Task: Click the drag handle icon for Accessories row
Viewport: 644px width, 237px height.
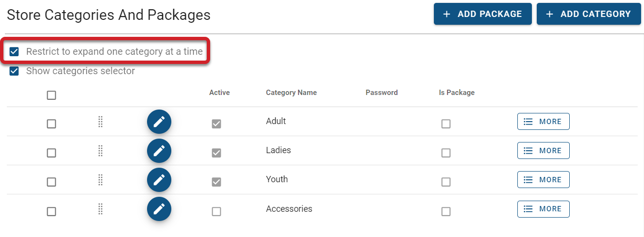Action: coord(100,209)
